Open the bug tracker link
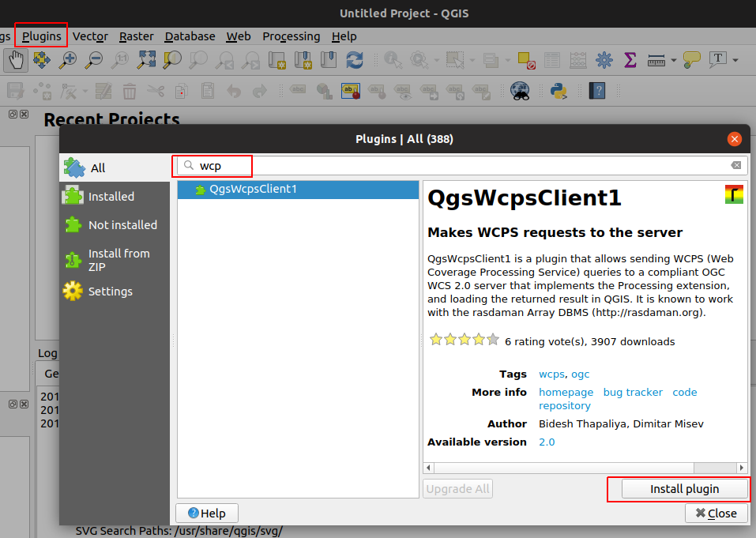Screen dimensions: 756x538 [x=633, y=393]
